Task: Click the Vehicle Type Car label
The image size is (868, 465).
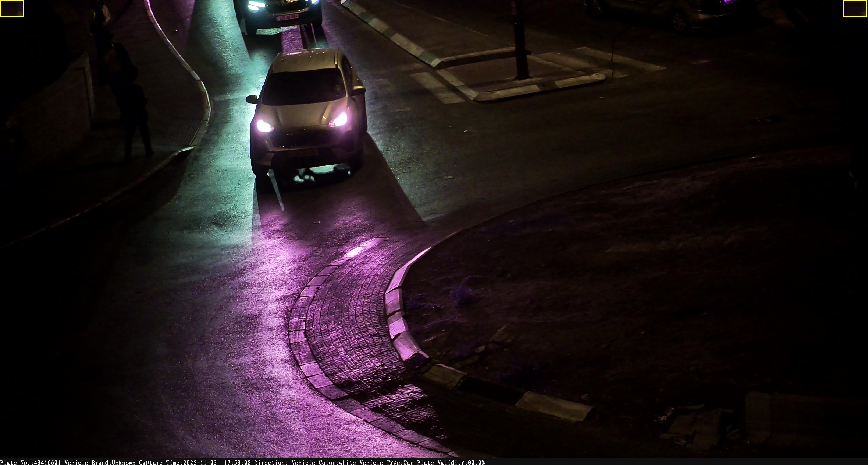Action: [386, 462]
